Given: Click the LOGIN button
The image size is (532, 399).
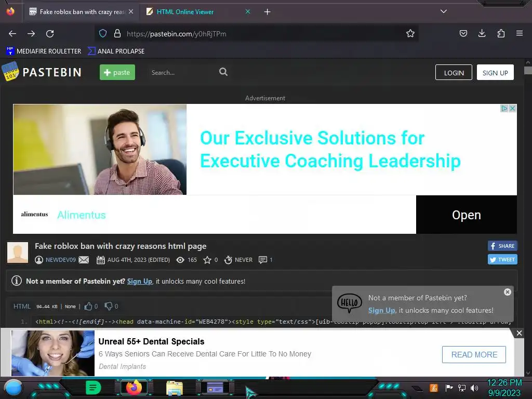Looking at the screenshot, I should point(454,72).
